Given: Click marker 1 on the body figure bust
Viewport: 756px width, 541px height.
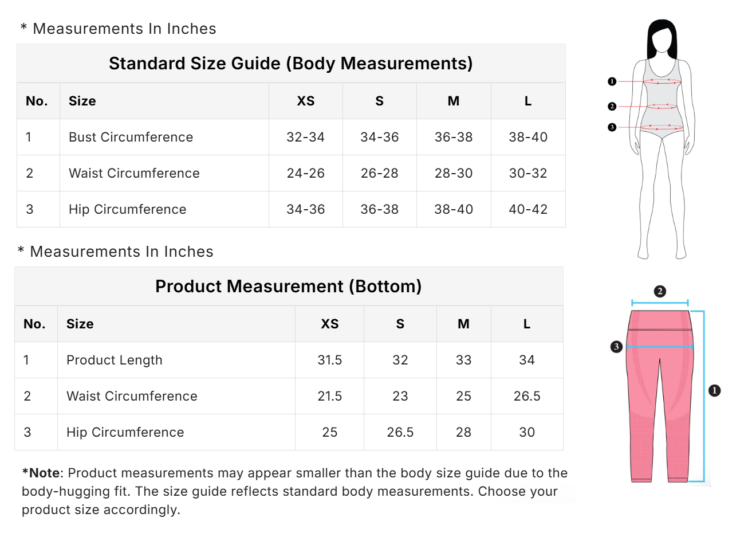Looking at the screenshot, I should point(612,81).
